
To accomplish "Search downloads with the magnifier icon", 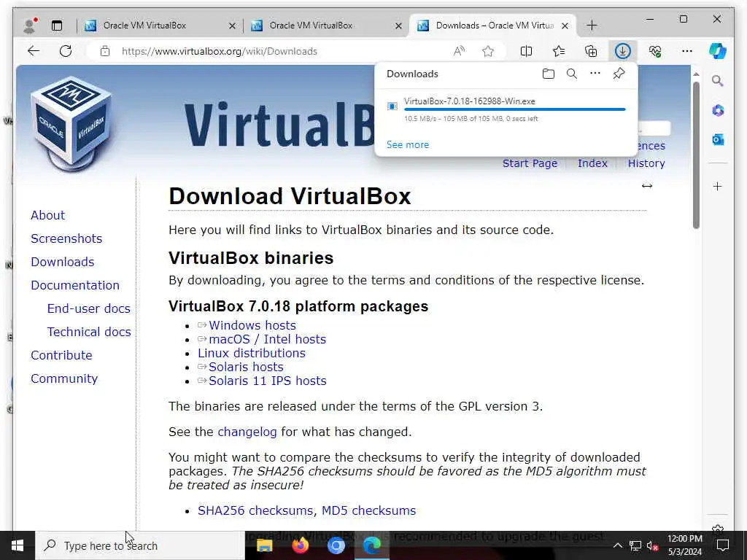I will (x=572, y=74).
